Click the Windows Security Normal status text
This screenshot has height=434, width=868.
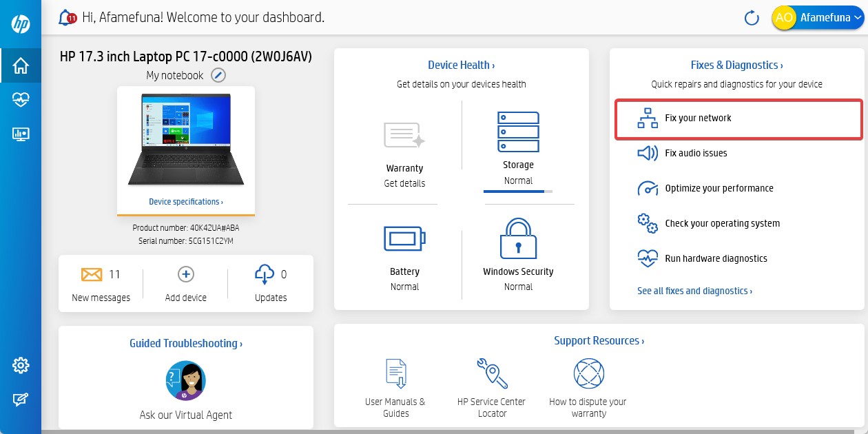[x=518, y=287]
